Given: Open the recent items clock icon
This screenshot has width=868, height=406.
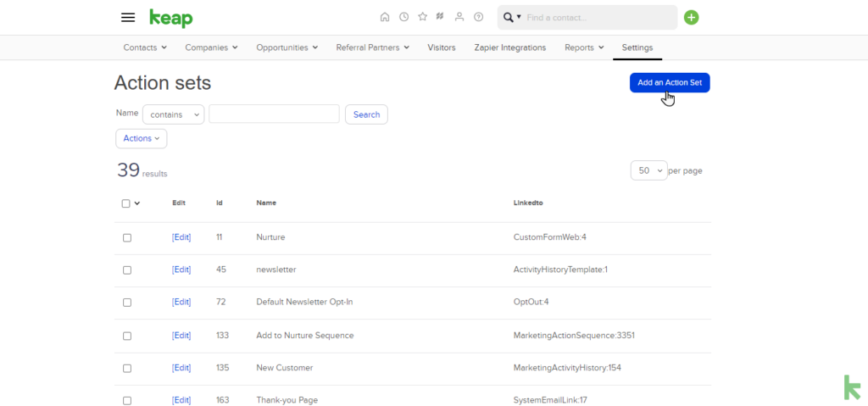Looking at the screenshot, I should (x=404, y=17).
